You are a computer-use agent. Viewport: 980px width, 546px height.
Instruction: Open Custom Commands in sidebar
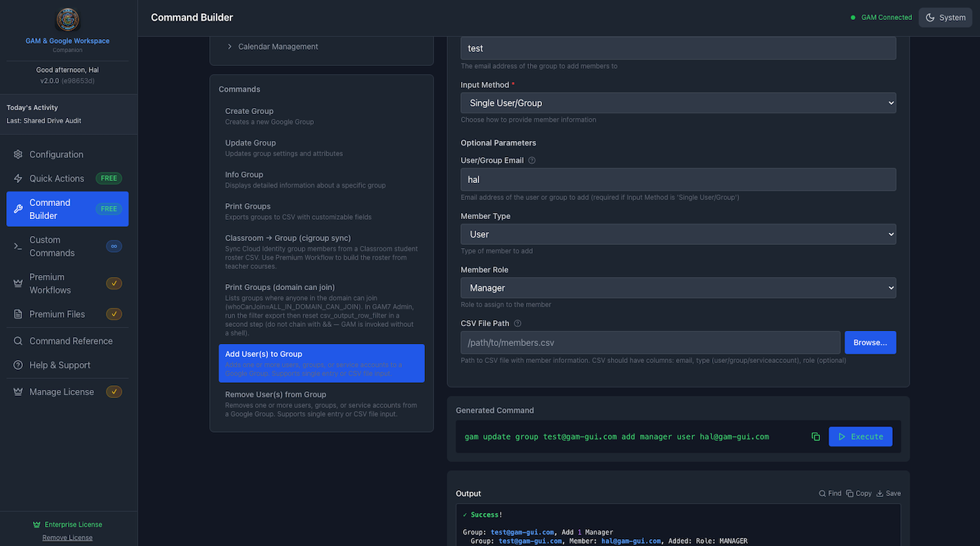point(67,247)
